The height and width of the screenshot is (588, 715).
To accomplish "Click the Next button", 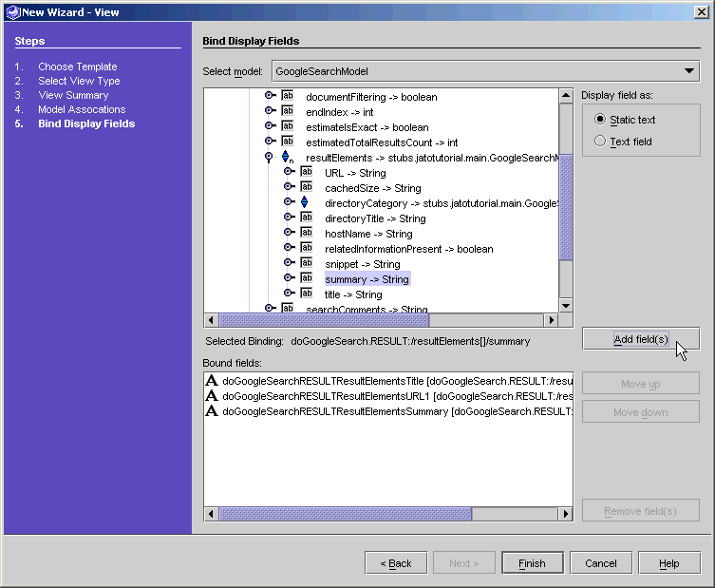I will tap(463, 563).
